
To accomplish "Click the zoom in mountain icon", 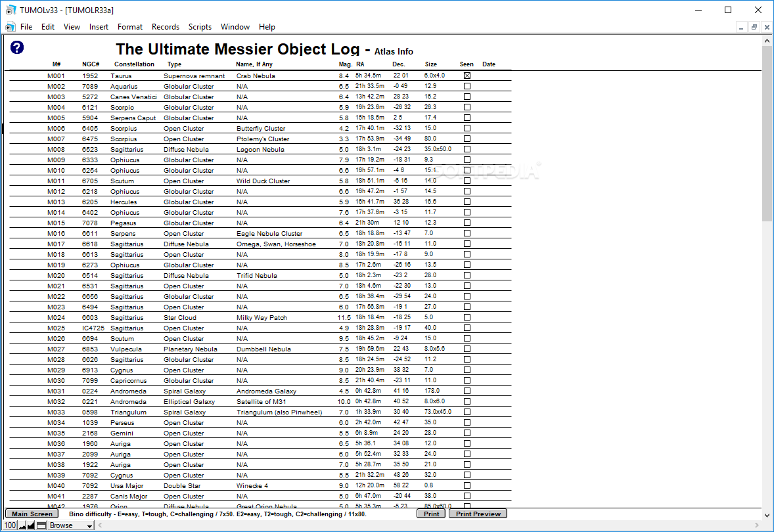I will coord(31,525).
